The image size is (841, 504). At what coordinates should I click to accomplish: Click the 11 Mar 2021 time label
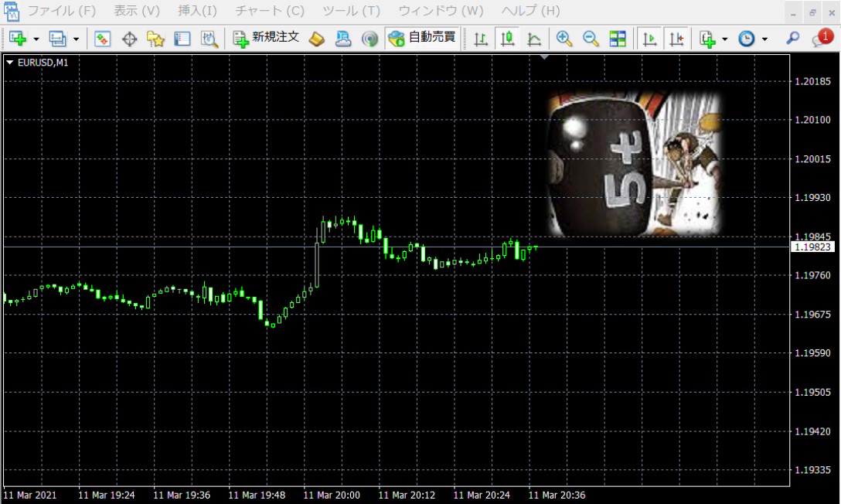click(x=30, y=495)
